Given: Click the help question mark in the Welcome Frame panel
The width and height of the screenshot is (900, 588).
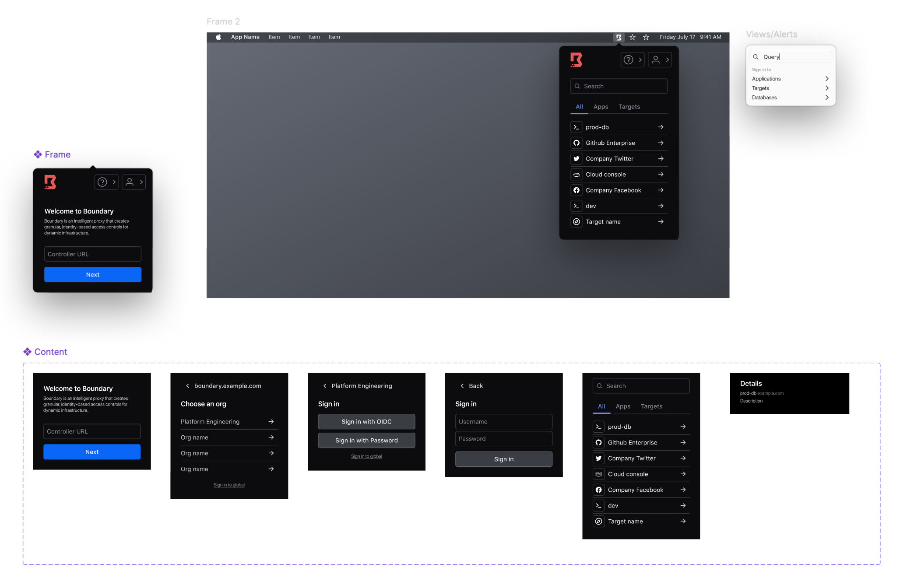Looking at the screenshot, I should 102,182.
